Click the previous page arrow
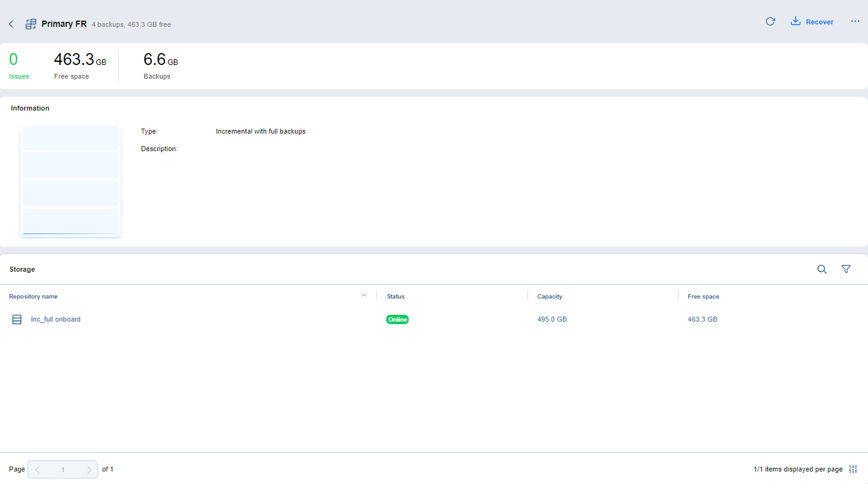The width and height of the screenshot is (868, 484). pyautogui.click(x=37, y=469)
